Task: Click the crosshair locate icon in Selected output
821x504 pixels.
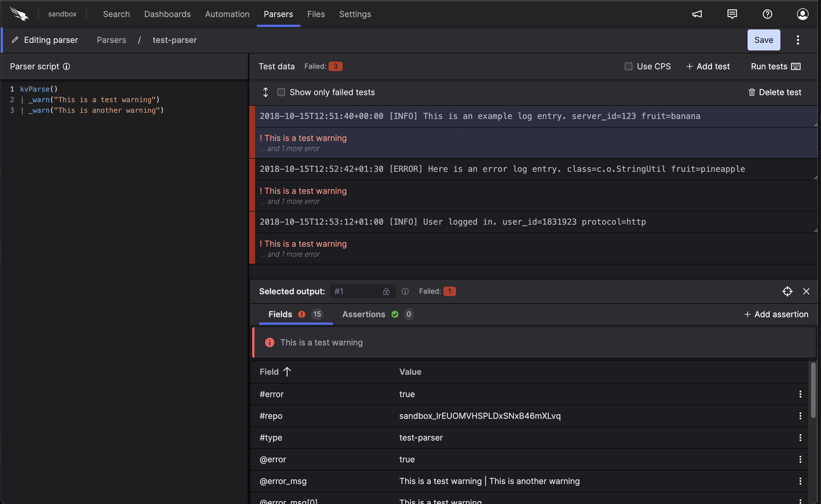Action: pos(787,291)
